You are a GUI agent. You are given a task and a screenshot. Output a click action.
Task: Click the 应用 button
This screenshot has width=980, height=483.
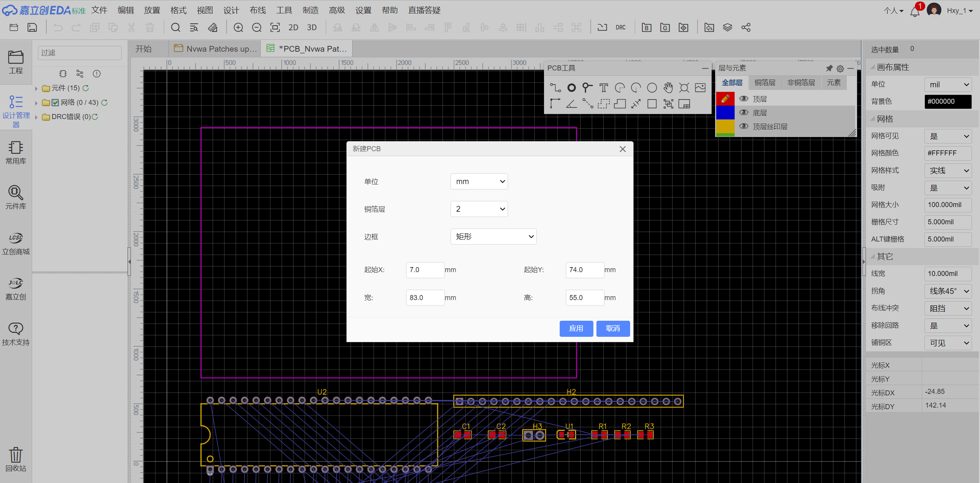tap(576, 328)
